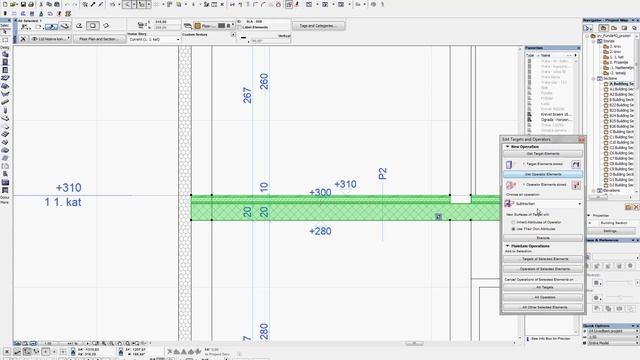This screenshot has width=640, height=360.
Task: Inject parameters with the syringe icon
Action: 101,4
